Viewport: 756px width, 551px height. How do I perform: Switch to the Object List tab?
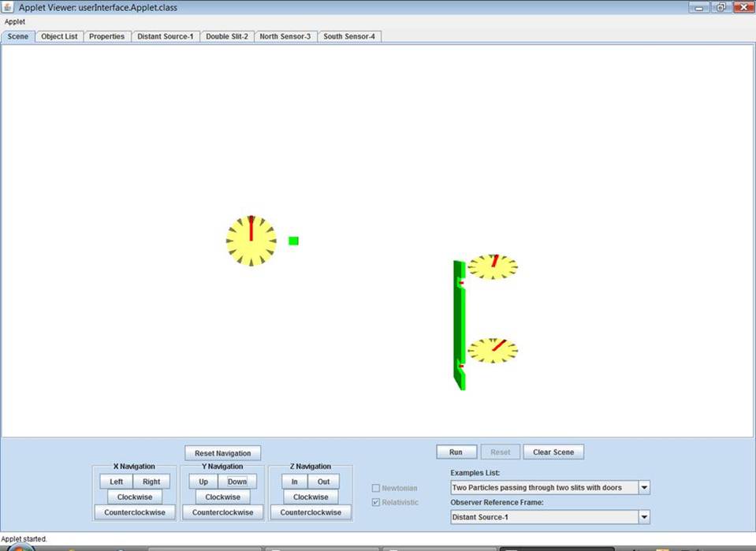(x=59, y=36)
